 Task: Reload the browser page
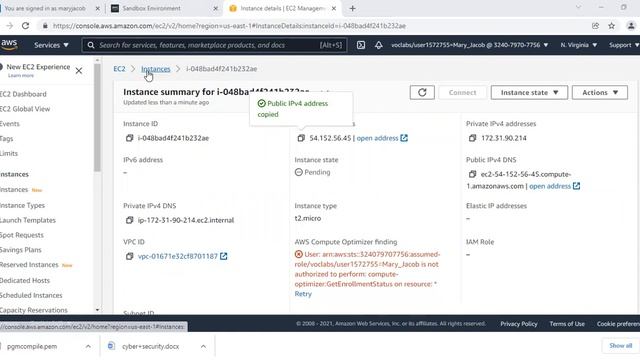click(25, 26)
